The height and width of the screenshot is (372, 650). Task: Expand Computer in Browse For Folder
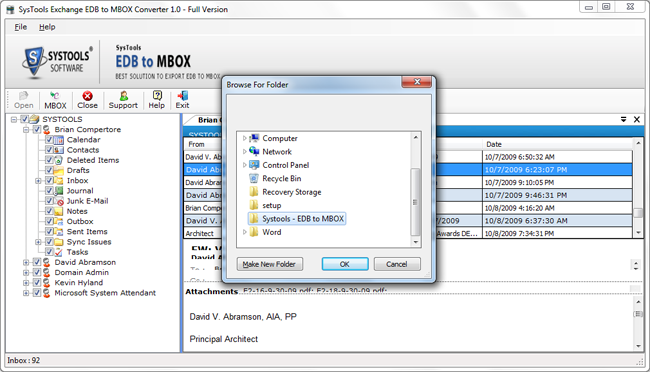(x=244, y=138)
